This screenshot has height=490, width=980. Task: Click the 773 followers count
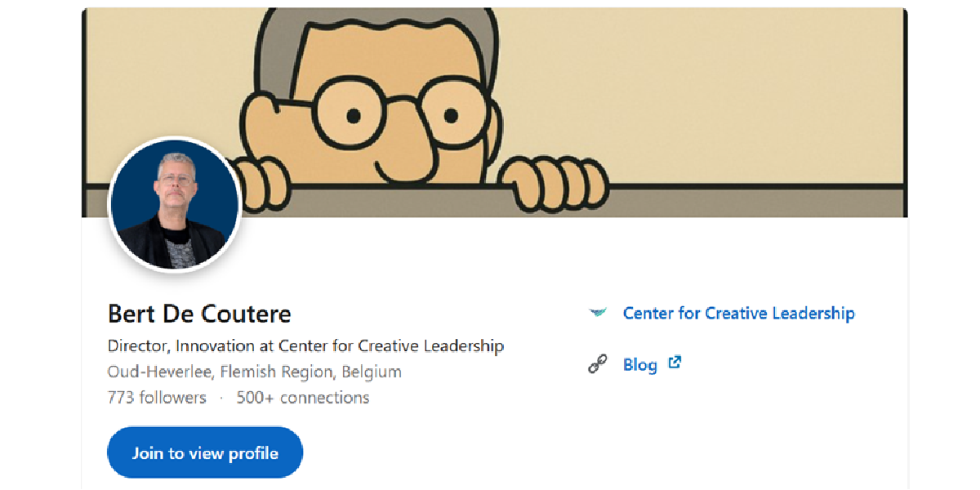(157, 398)
